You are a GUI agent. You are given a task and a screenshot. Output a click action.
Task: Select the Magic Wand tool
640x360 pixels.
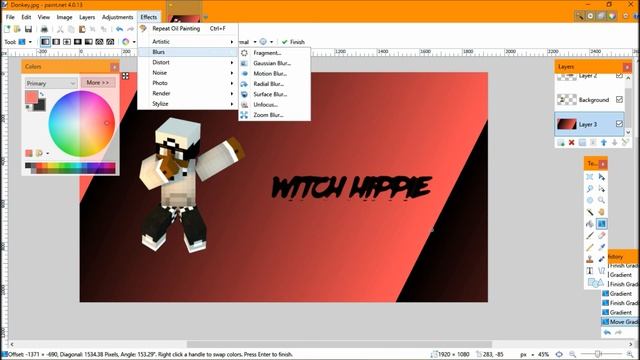(x=590, y=212)
